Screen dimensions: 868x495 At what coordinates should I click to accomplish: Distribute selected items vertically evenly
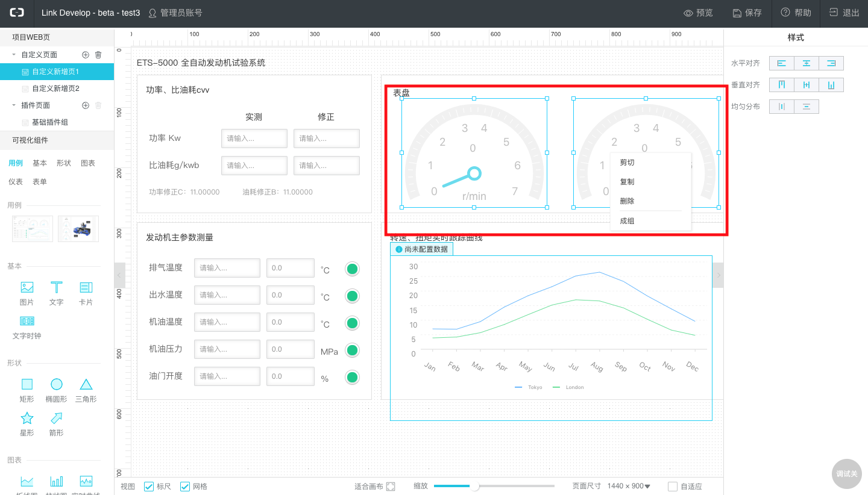(807, 107)
